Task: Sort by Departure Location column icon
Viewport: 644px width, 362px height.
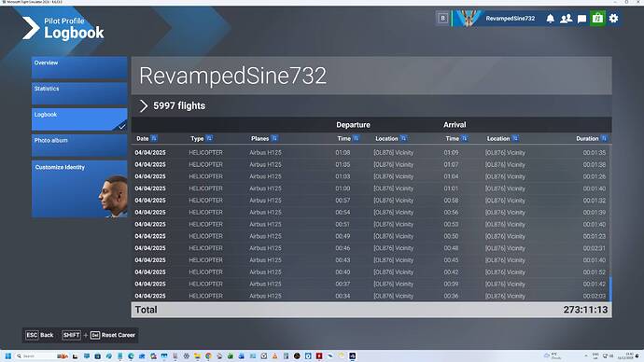Action: click(403, 138)
